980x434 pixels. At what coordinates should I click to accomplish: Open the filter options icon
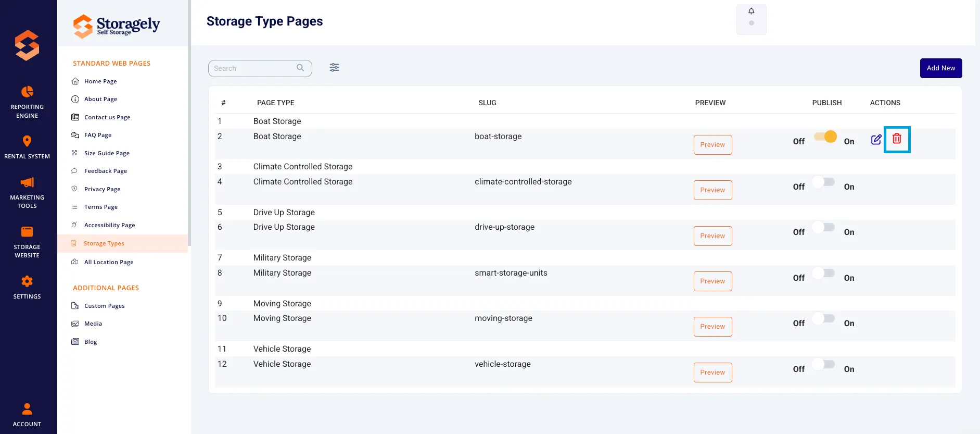334,68
